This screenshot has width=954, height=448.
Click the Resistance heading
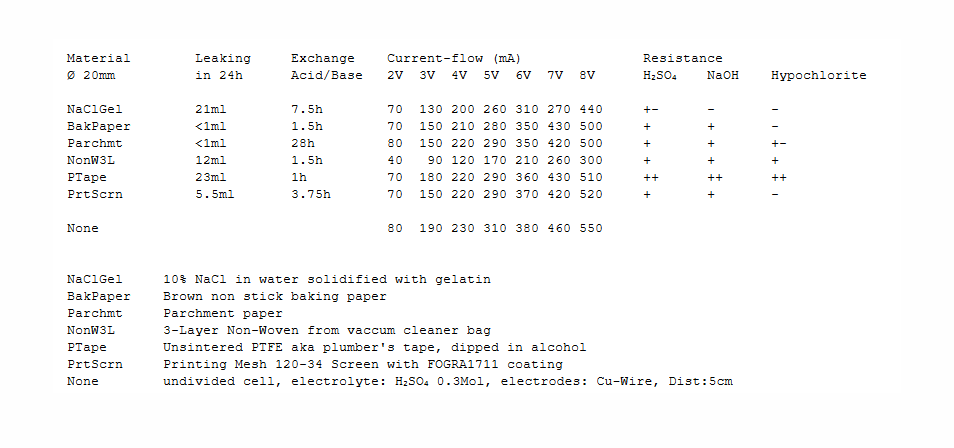coord(682,58)
